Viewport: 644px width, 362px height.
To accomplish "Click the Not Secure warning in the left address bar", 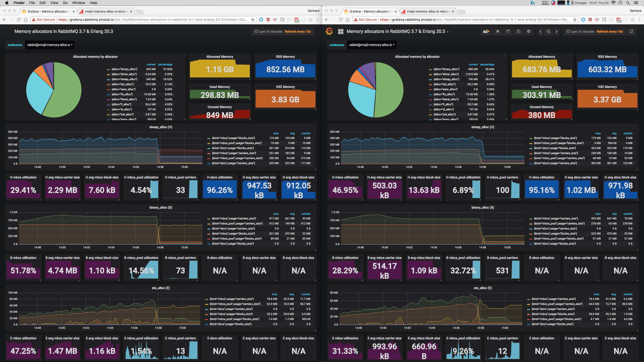I will [x=43, y=20].
